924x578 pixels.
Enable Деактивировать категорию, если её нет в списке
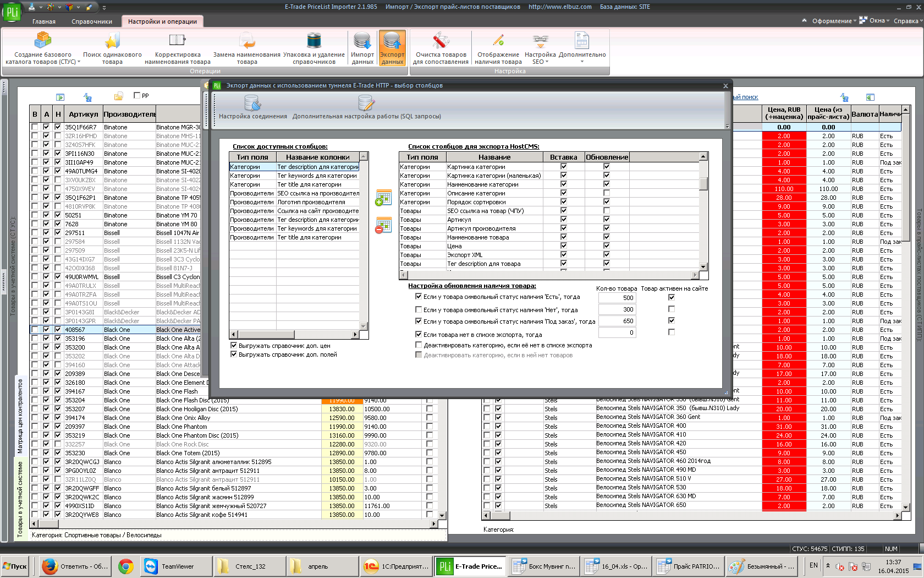[419, 345]
